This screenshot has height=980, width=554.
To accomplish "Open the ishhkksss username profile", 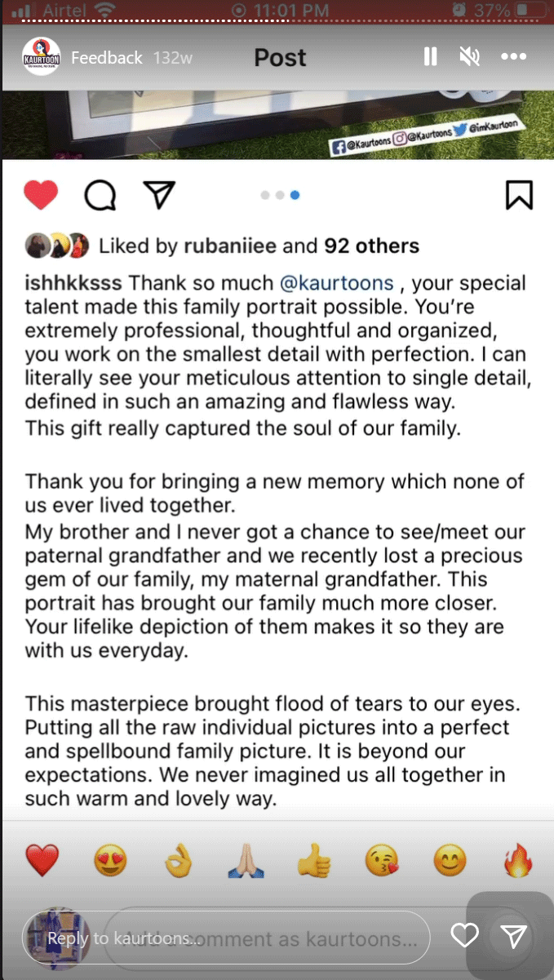I will point(73,284).
